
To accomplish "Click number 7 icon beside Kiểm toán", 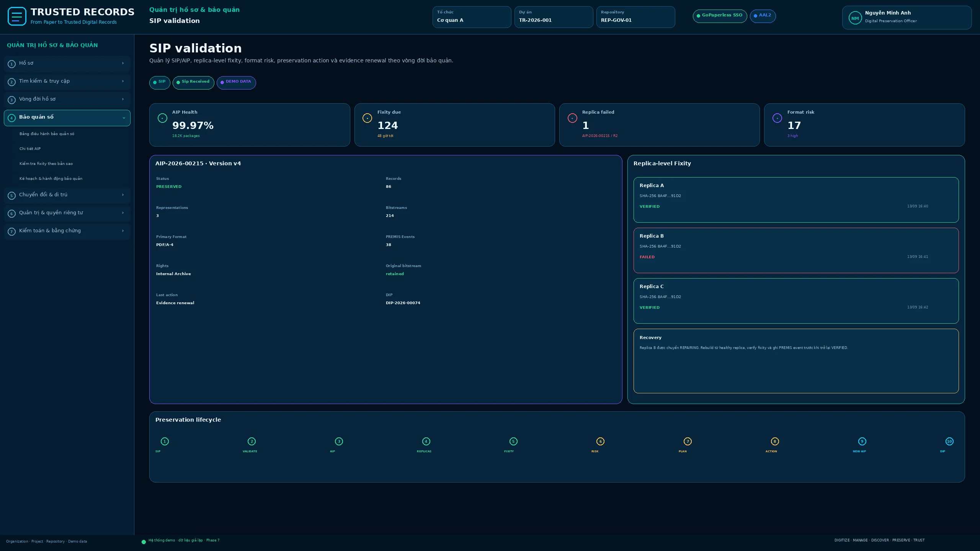I will (x=11, y=231).
